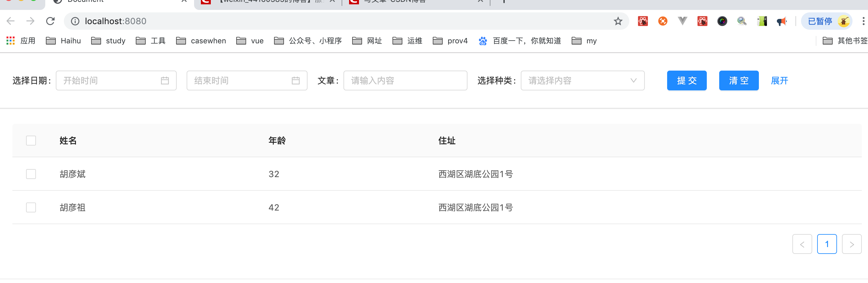The width and height of the screenshot is (868, 283).
Task: Open the Apps shortcut in bookmarks bar
Action: pos(20,41)
